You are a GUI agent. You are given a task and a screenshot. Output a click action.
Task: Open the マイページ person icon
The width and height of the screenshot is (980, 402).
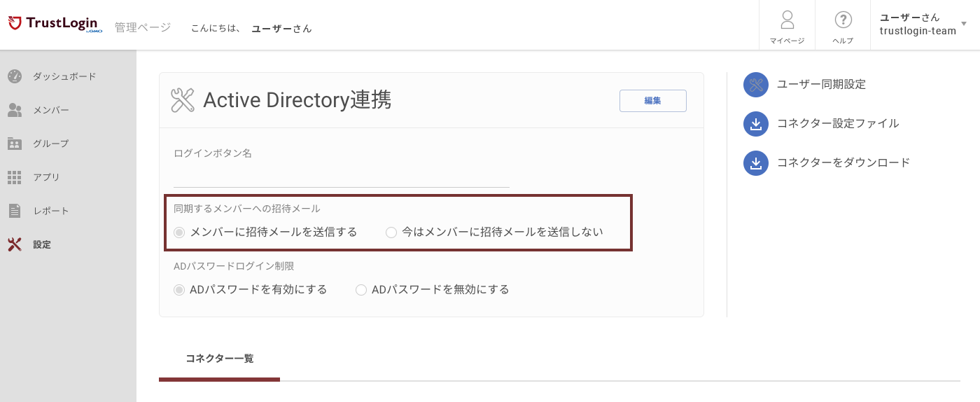point(787,20)
